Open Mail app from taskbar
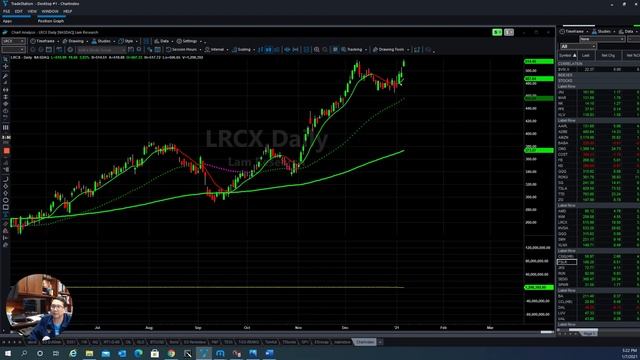This screenshot has height=360, width=640. pyautogui.click(x=106, y=353)
